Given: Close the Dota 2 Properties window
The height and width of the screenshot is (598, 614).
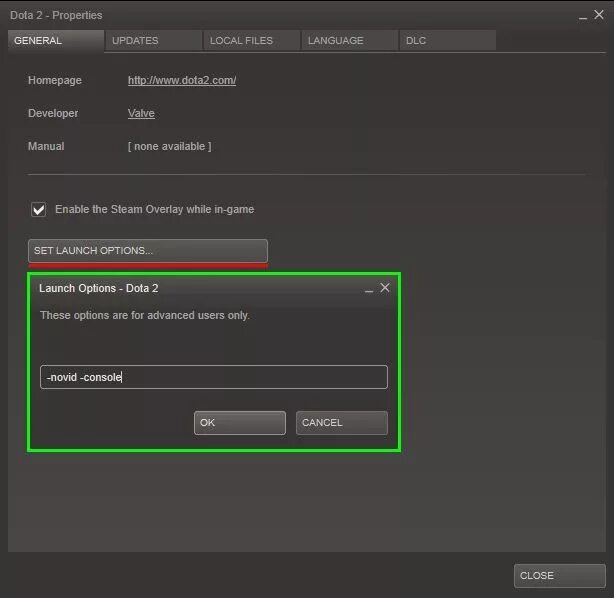Looking at the screenshot, I should point(599,15).
